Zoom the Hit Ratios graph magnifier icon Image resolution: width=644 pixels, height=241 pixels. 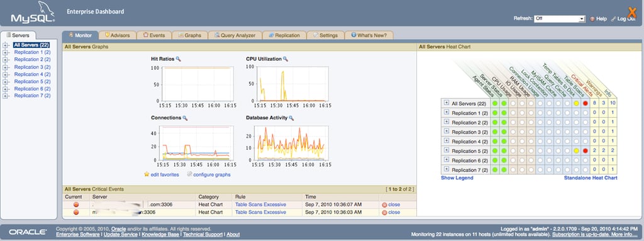pyautogui.click(x=178, y=59)
